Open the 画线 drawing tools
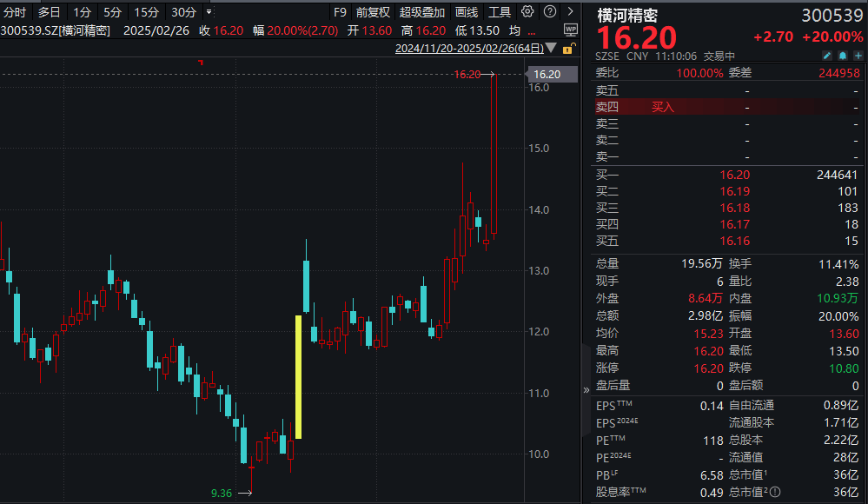This screenshot has height=504, width=868. click(x=466, y=12)
